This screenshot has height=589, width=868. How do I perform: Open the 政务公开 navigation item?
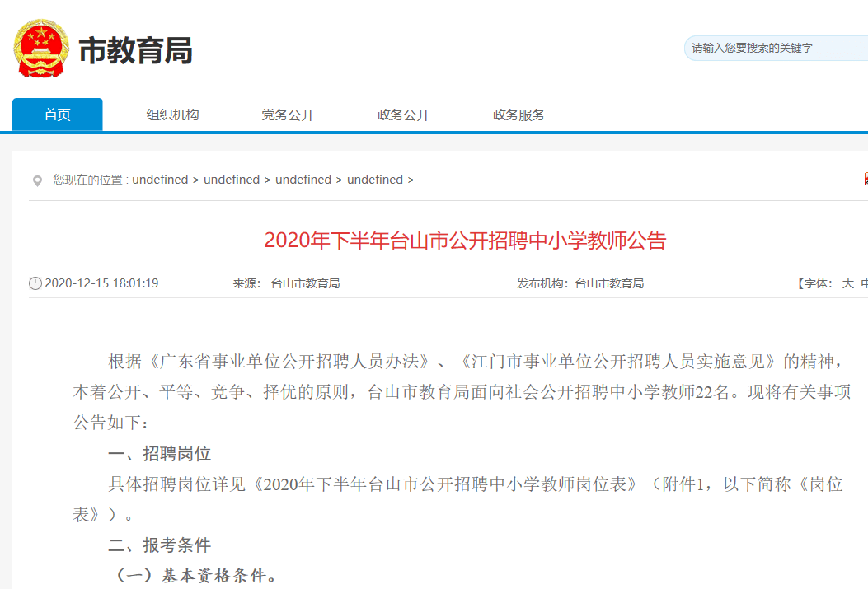403,115
